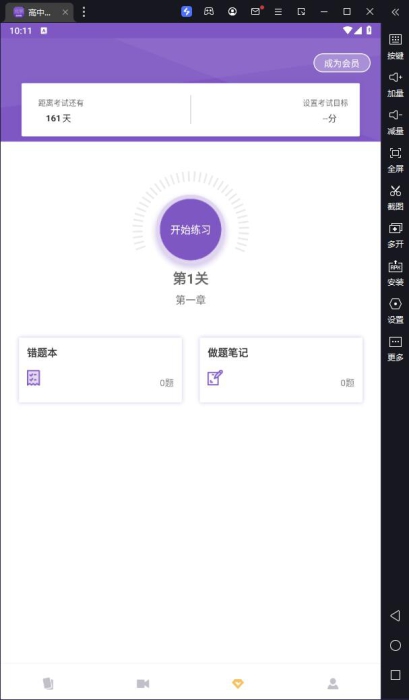This screenshot has width=409, height=700.
Task: Click the Android recent apps square button
Action: [x=395, y=675]
